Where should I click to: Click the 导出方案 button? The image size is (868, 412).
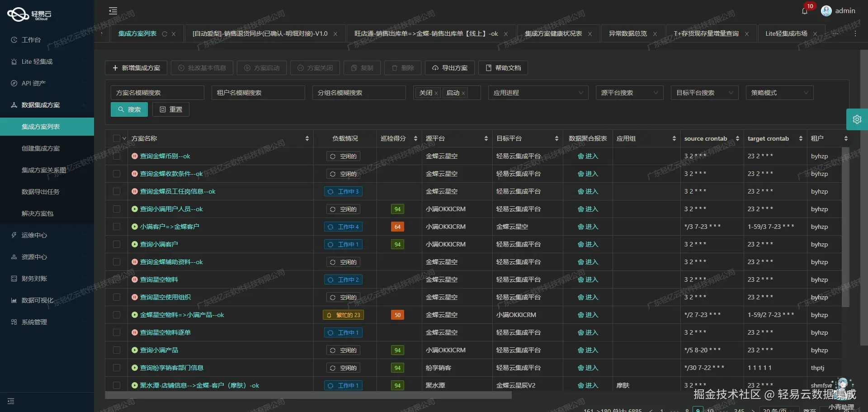click(450, 68)
